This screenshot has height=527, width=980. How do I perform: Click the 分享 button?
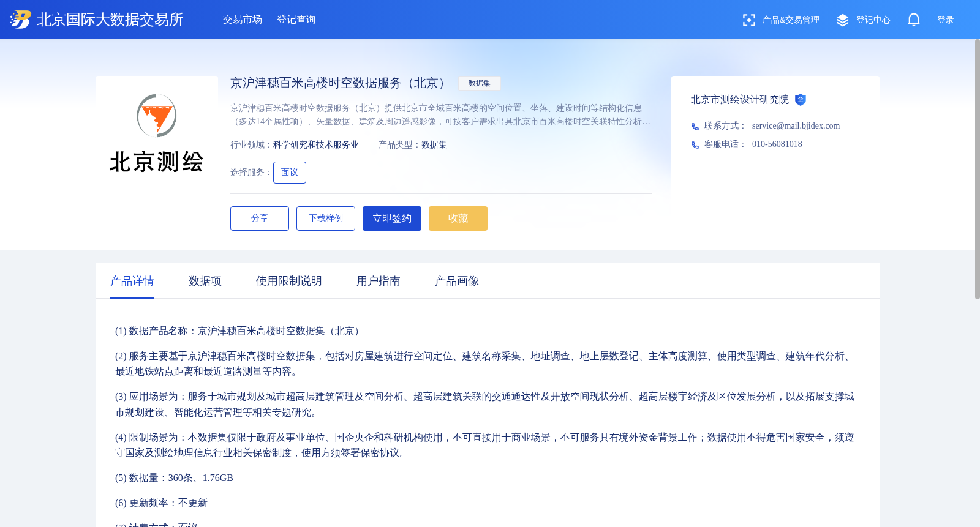[260, 219]
